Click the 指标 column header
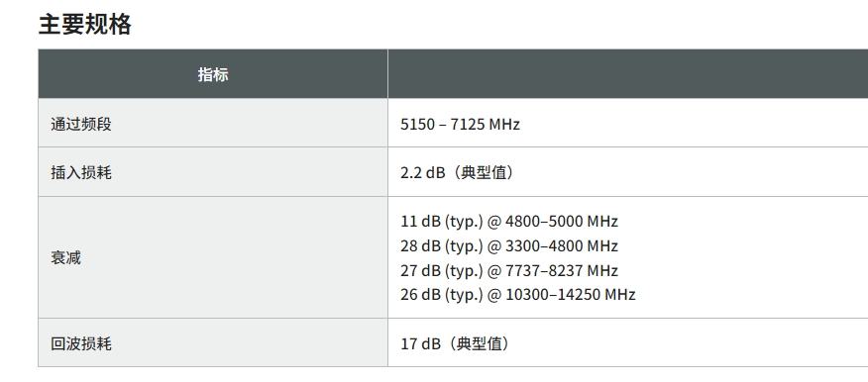This screenshot has width=868, height=382. pyautogui.click(x=213, y=74)
